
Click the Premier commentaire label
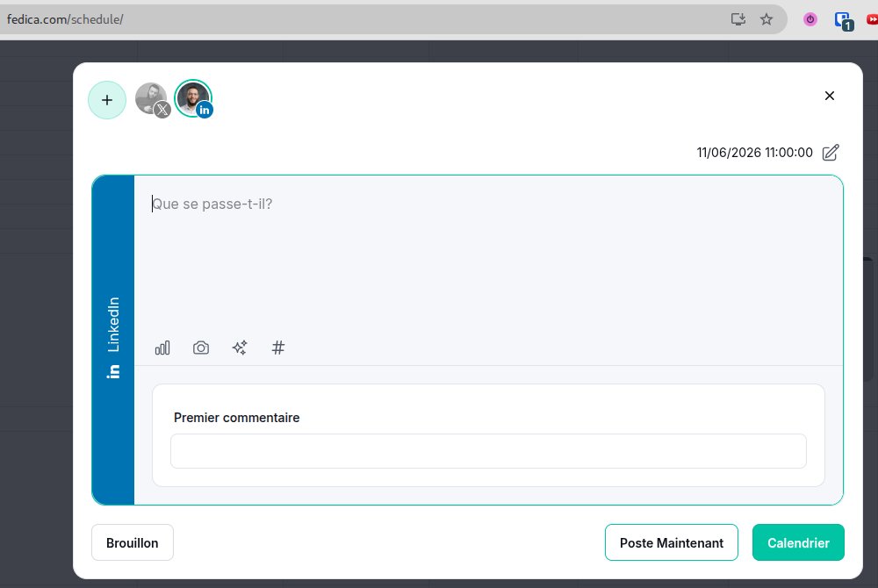pos(236,418)
